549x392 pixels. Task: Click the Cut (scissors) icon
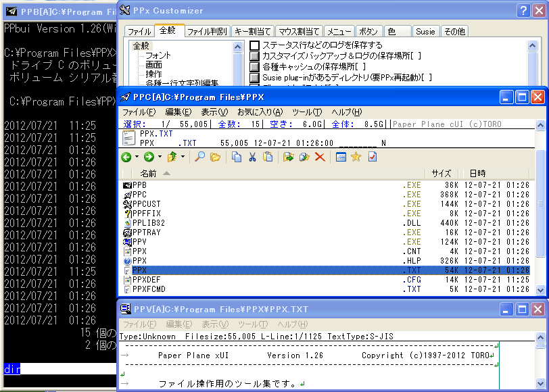(253, 156)
